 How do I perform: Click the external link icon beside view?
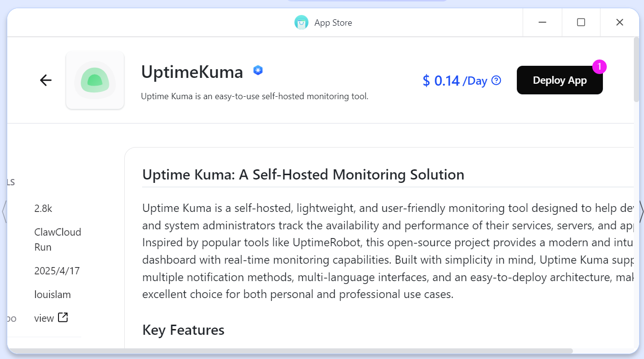tap(63, 317)
